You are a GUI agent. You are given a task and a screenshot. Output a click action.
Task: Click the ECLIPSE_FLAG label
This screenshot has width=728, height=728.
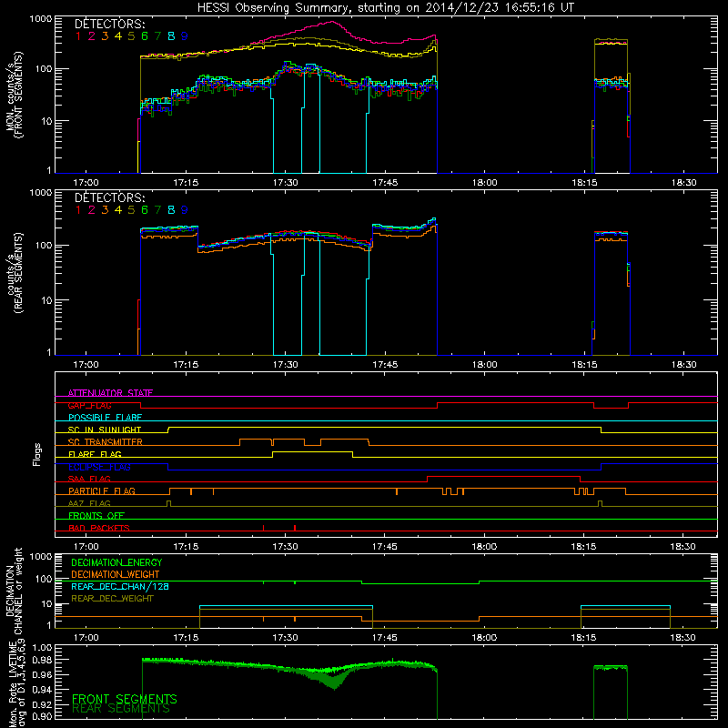[99, 467]
